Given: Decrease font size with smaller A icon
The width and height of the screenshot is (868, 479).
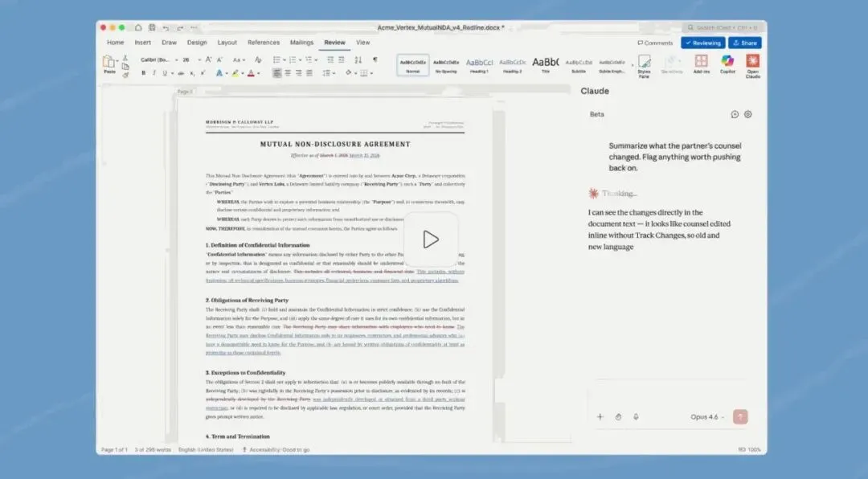Looking at the screenshot, I should tap(219, 59).
